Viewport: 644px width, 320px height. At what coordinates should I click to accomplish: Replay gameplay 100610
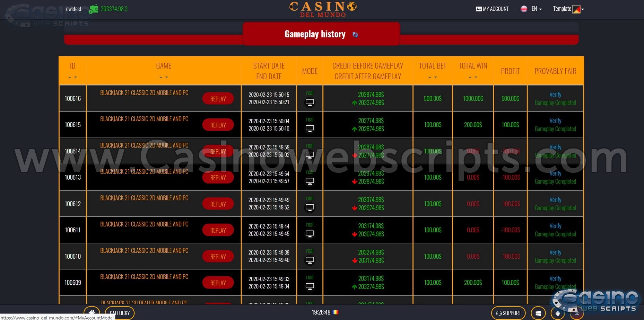tap(218, 257)
